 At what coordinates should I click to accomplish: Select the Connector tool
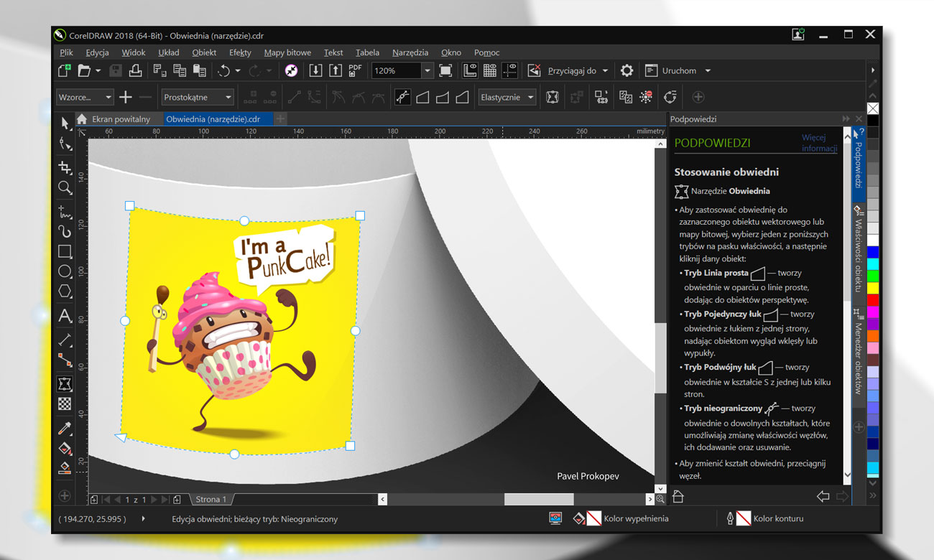click(x=65, y=360)
